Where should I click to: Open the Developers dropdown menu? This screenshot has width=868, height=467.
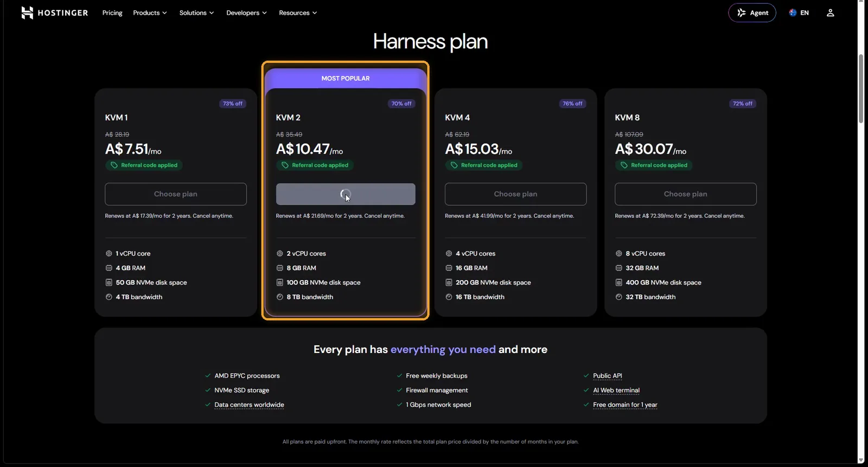coord(246,12)
